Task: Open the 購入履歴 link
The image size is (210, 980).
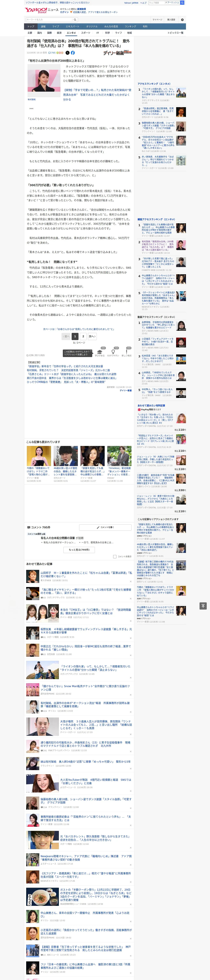Action: (x=171, y=20)
